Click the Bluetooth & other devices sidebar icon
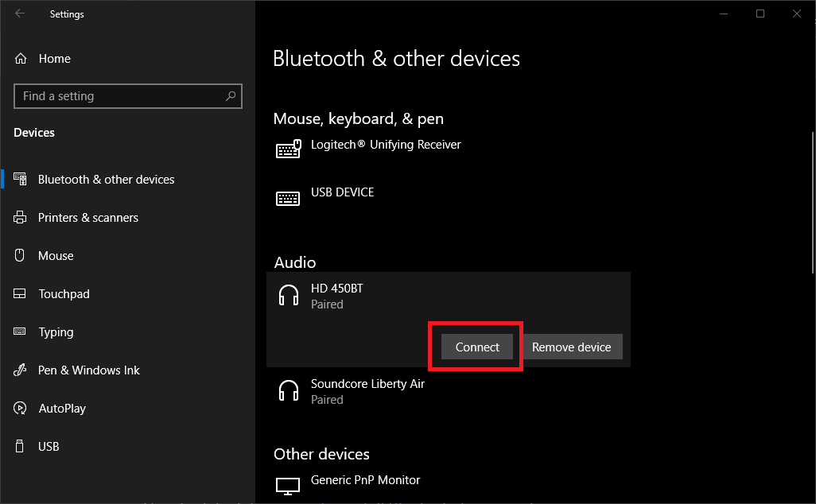The height and width of the screenshot is (504, 816). pos(20,179)
